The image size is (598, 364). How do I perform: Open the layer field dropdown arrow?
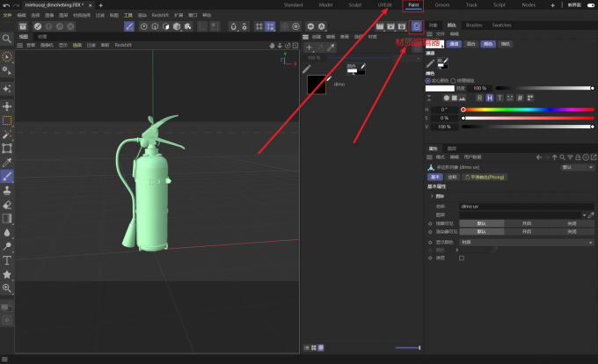[x=584, y=215]
